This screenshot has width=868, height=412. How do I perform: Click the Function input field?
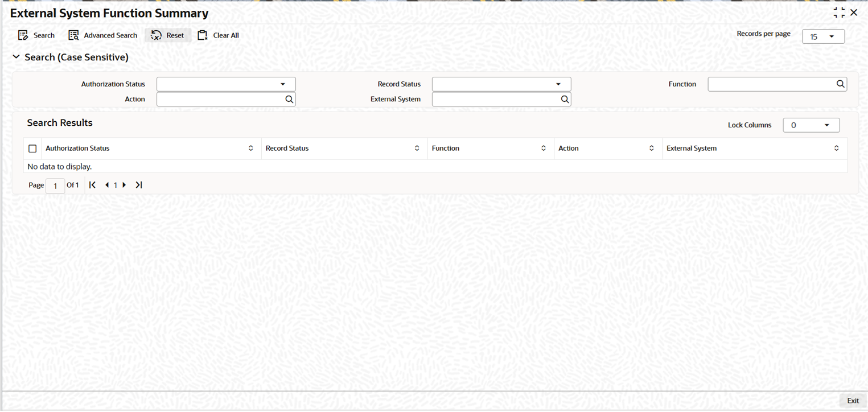[771, 84]
